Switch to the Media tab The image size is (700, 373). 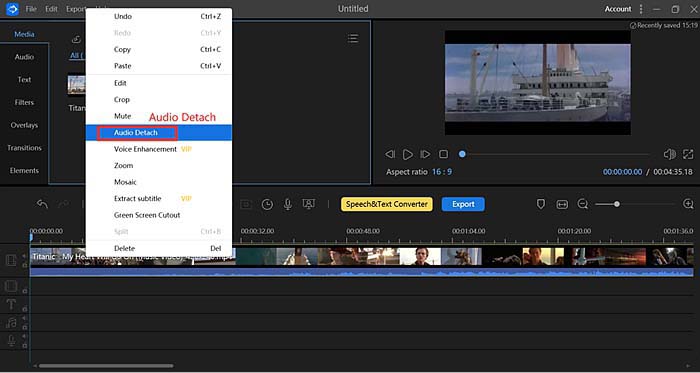click(24, 34)
